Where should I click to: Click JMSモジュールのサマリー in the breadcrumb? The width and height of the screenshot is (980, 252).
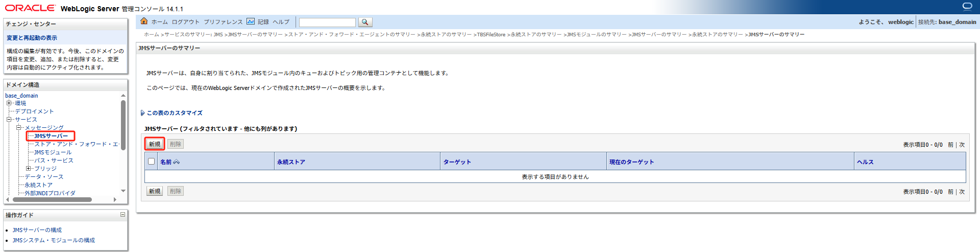tap(597, 35)
